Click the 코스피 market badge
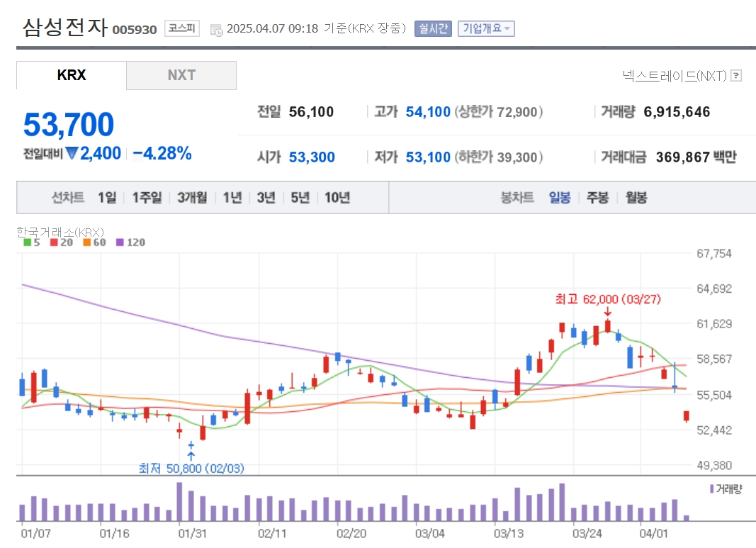 pos(182,28)
